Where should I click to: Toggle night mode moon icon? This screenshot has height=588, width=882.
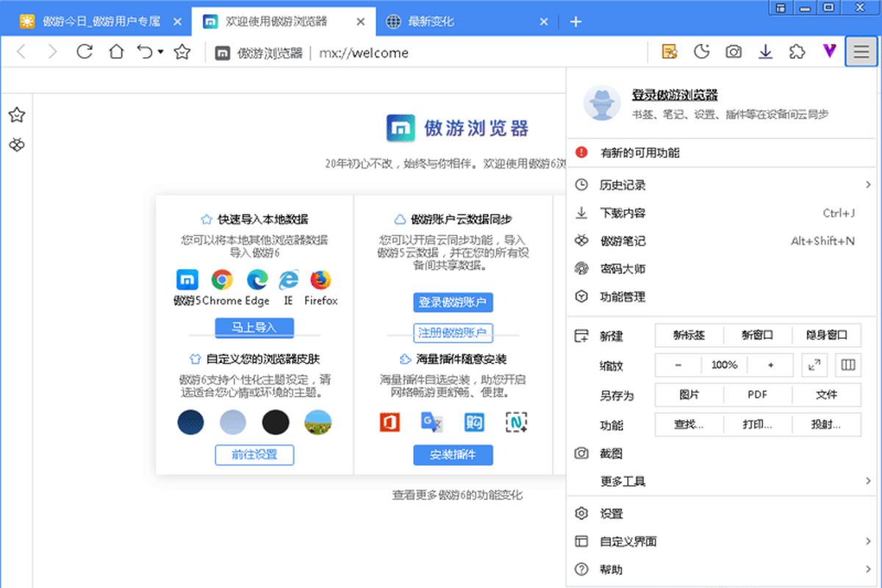click(x=702, y=51)
